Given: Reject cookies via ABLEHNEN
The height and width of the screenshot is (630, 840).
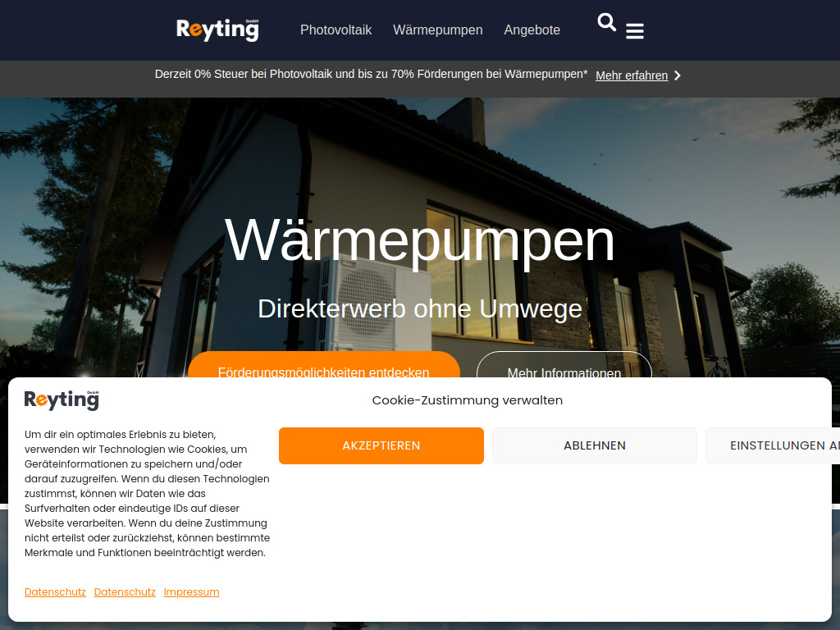Looking at the screenshot, I should 594,445.
